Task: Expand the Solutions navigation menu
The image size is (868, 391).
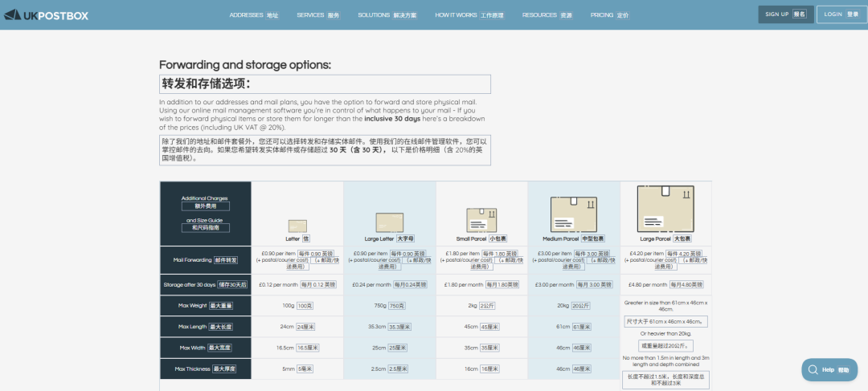Action: point(387,15)
